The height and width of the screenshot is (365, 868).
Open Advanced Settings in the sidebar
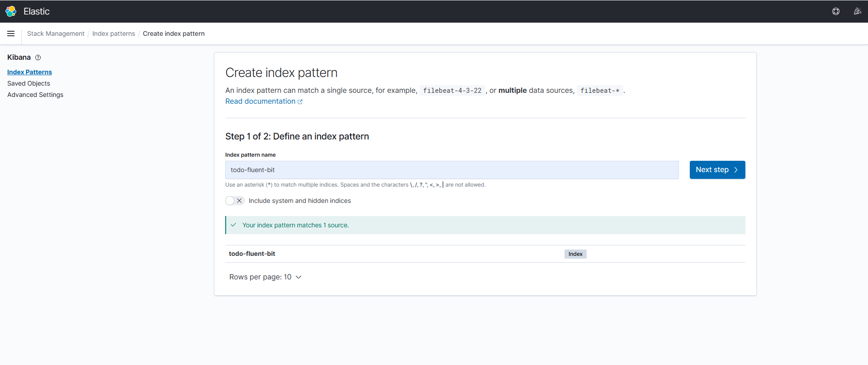pos(35,95)
